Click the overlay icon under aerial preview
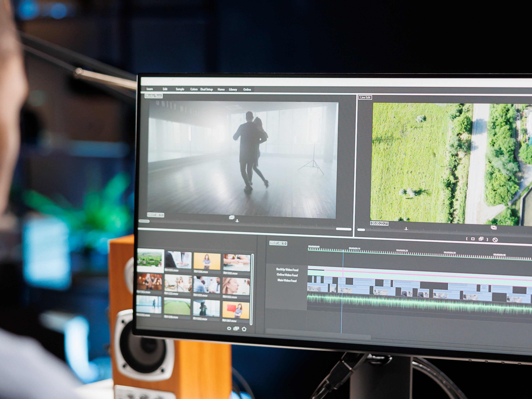532x399 pixels. pyautogui.click(x=494, y=228)
